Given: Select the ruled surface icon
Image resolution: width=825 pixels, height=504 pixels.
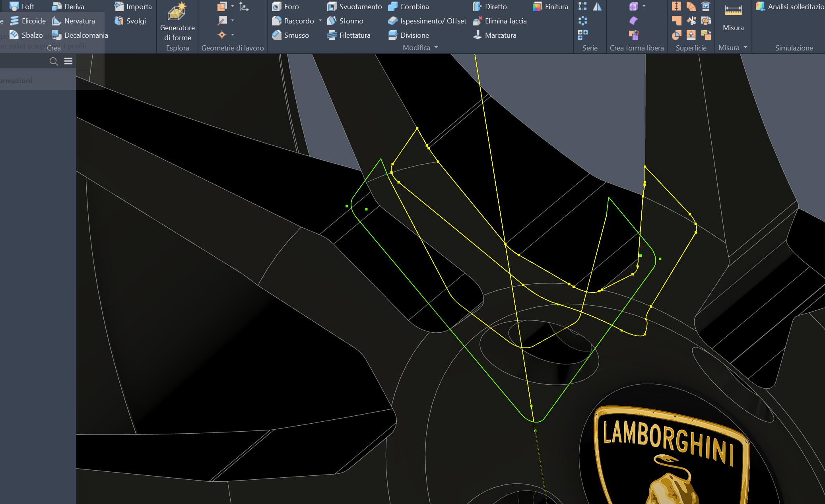Looking at the screenshot, I should [x=691, y=6].
